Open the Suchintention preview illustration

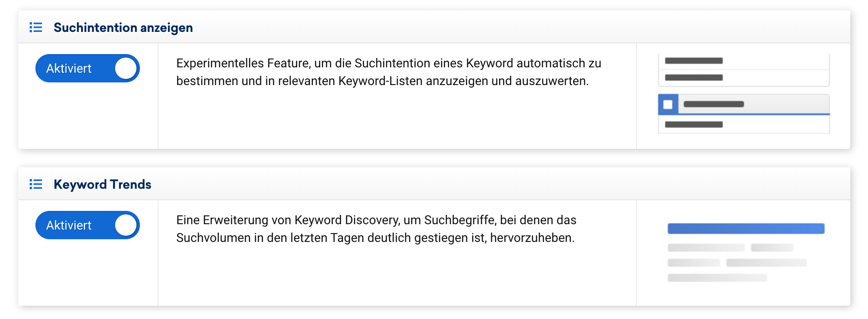pyautogui.click(x=744, y=94)
